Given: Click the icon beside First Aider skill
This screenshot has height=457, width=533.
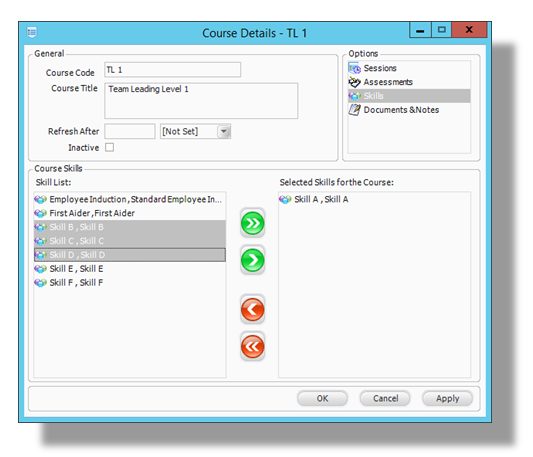Looking at the screenshot, I should tap(40, 213).
